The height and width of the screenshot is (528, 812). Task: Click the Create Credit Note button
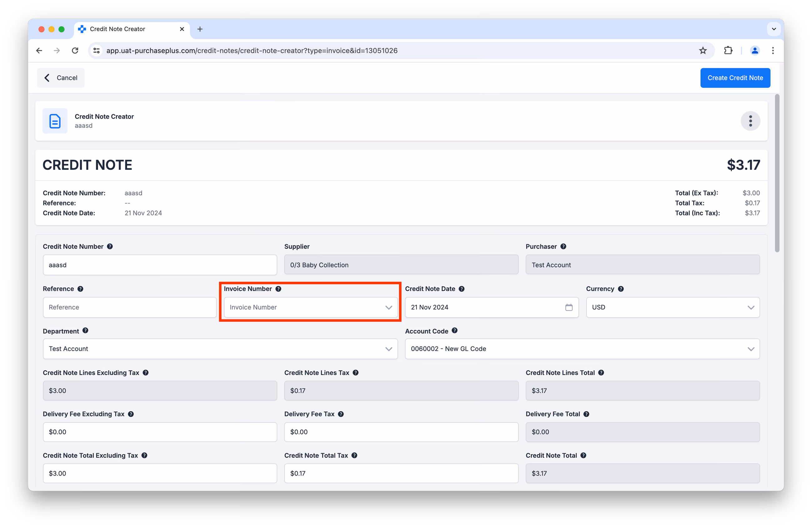(x=735, y=78)
